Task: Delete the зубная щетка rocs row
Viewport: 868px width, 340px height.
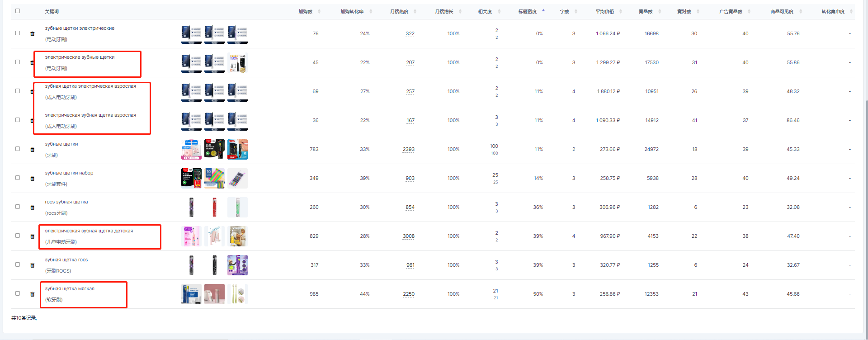Action: [32, 265]
